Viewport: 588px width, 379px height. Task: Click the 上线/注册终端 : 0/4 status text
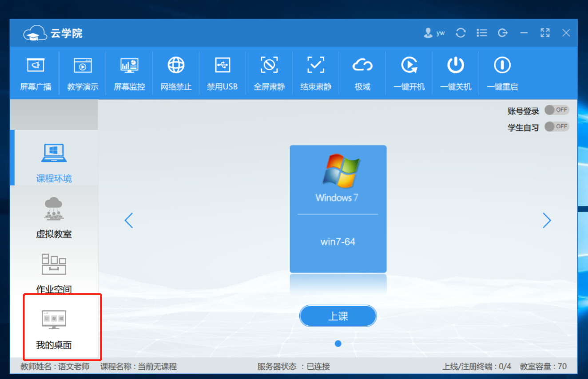(477, 367)
